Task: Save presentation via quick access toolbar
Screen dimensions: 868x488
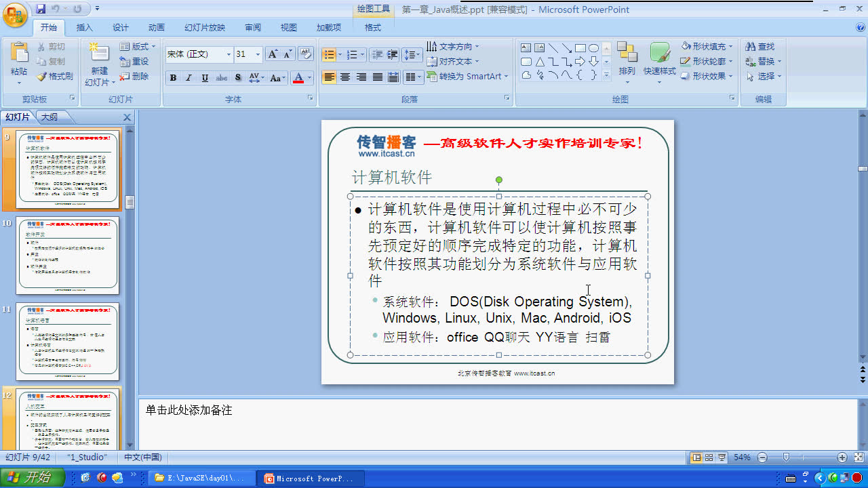Action: [x=41, y=9]
